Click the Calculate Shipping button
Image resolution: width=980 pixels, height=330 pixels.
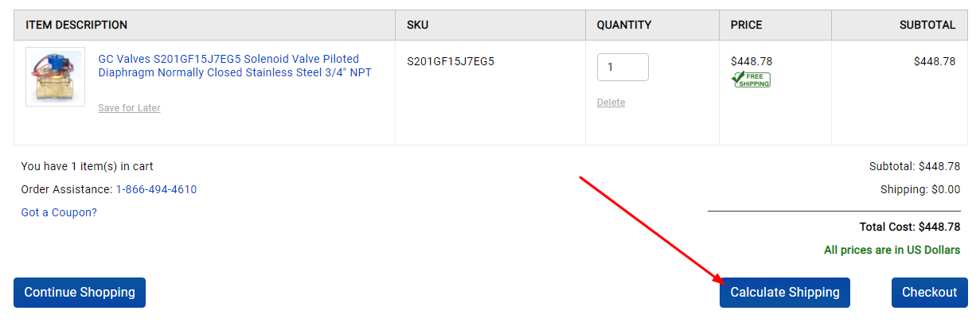(x=784, y=293)
